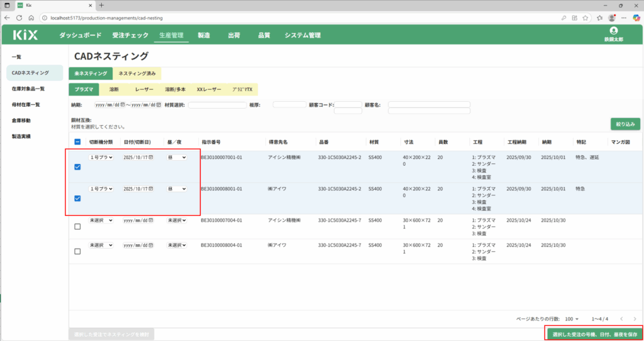Expand the rows-per-page dropdown showing 100
The image size is (644, 341).
coord(572,319)
